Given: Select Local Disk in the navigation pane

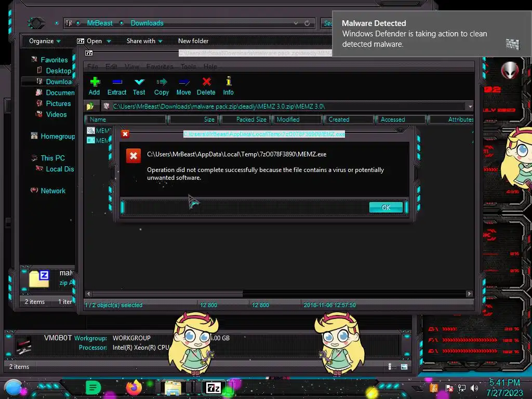Looking at the screenshot, I should click(x=59, y=169).
